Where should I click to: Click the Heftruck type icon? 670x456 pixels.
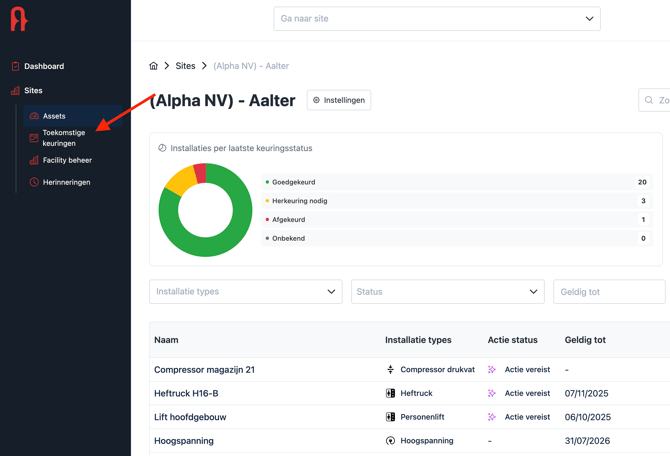pyautogui.click(x=391, y=393)
